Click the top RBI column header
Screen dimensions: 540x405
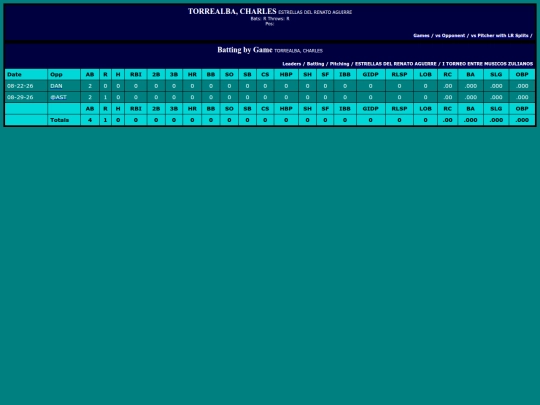coord(136,74)
